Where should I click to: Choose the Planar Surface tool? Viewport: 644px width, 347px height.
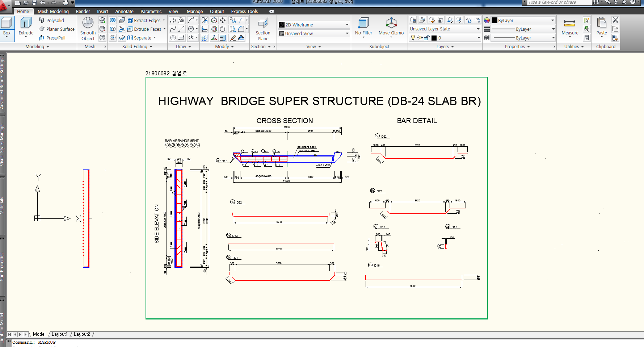(56, 29)
